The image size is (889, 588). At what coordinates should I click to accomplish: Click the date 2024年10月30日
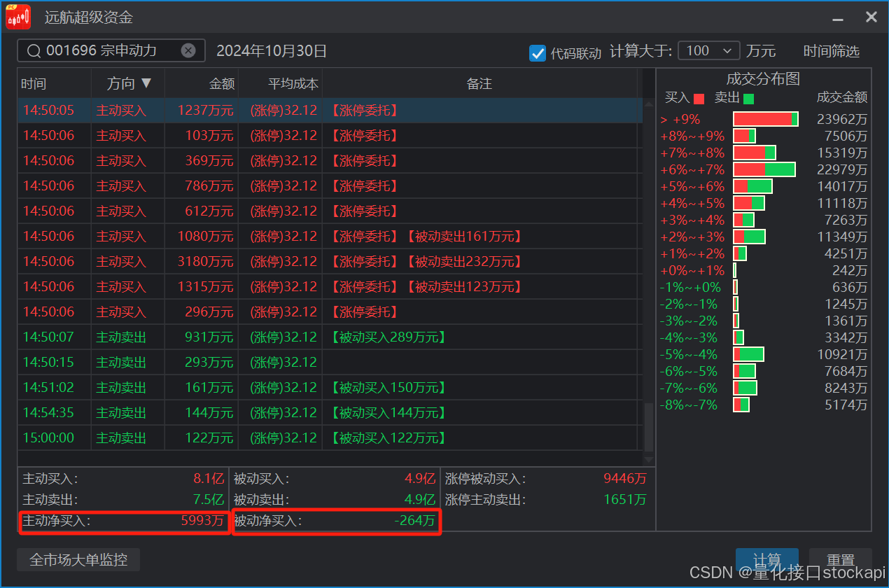click(x=272, y=51)
